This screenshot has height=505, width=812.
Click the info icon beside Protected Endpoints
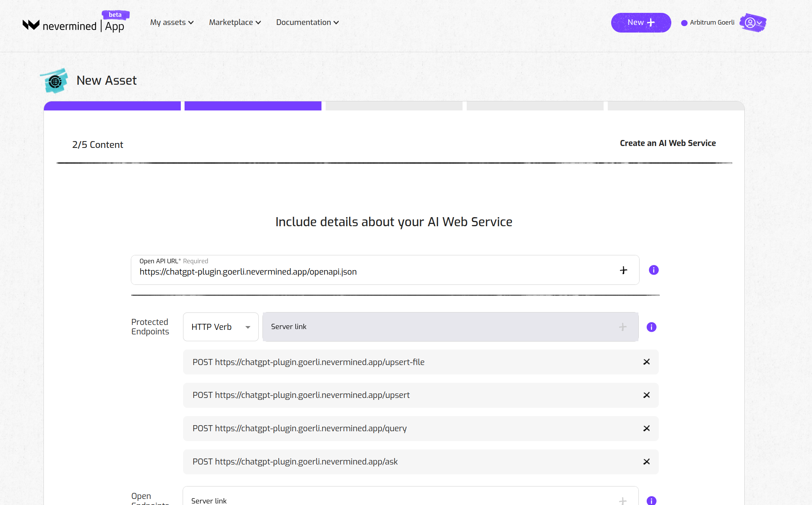(x=651, y=327)
